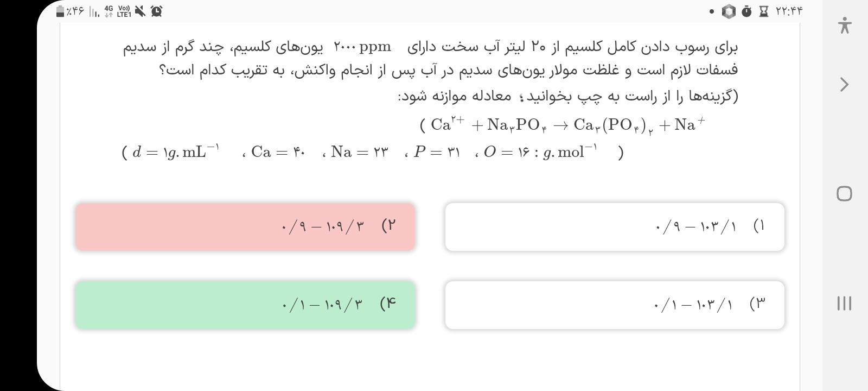Tap the hourglass icon beside the clock
This screenshot has height=391, width=868.
[x=764, y=11]
